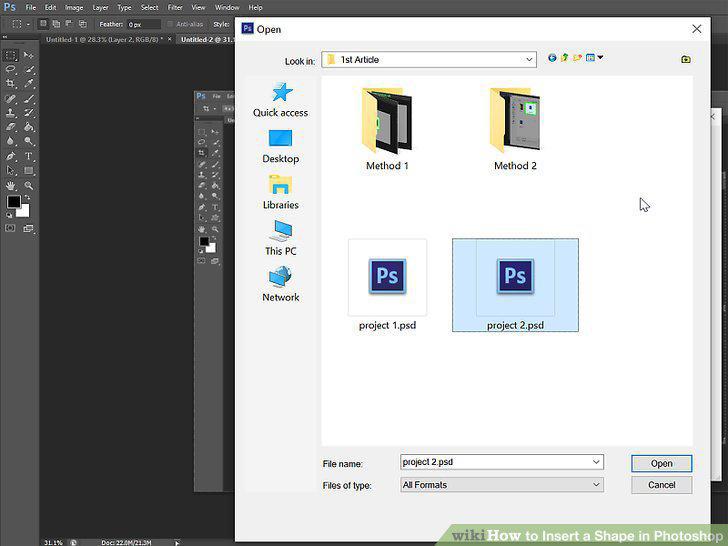The width and height of the screenshot is (728, 546).
Task: Go to Libraries location
Action: (280, 192)
